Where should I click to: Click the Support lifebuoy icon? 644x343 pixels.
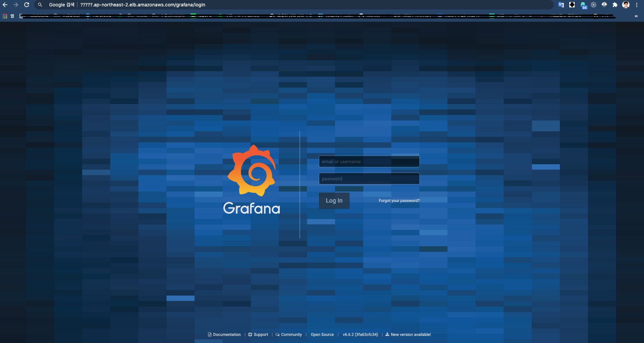[x=250, y=335]
